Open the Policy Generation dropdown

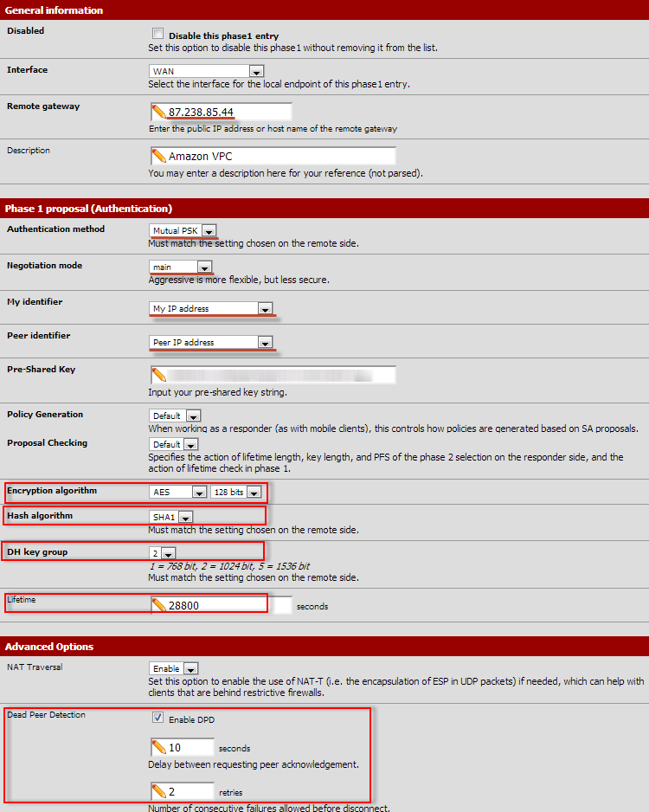[175, 416]
